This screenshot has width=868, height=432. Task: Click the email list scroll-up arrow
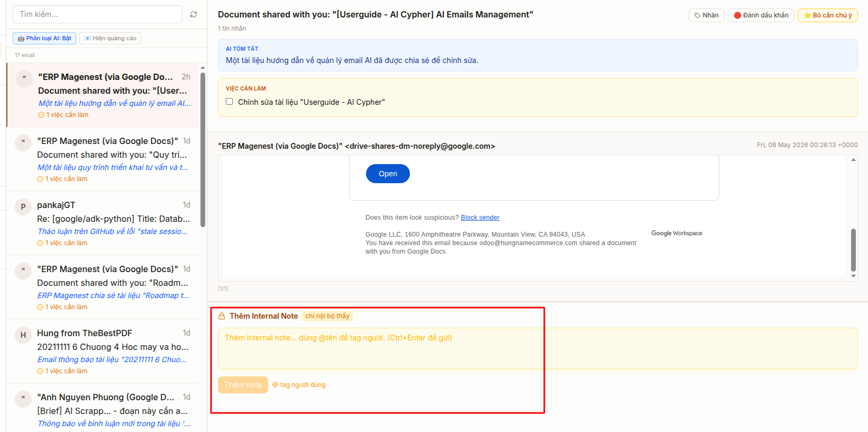coord(203,67)
